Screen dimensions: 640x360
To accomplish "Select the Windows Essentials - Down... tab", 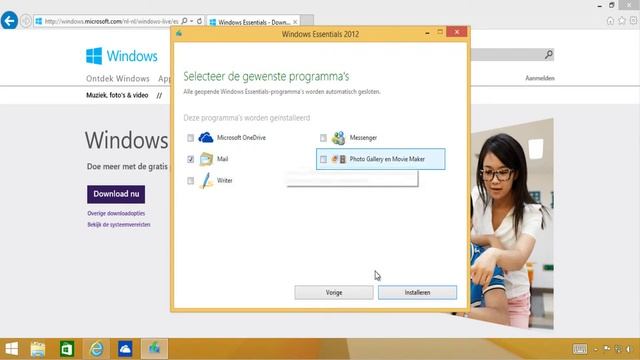I will point(253,22).
